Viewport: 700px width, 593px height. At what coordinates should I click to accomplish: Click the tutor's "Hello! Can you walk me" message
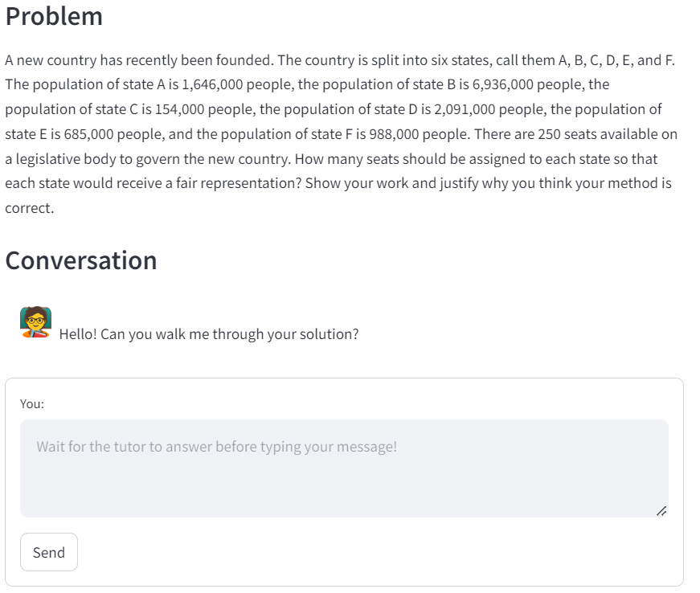click(209, 334)
